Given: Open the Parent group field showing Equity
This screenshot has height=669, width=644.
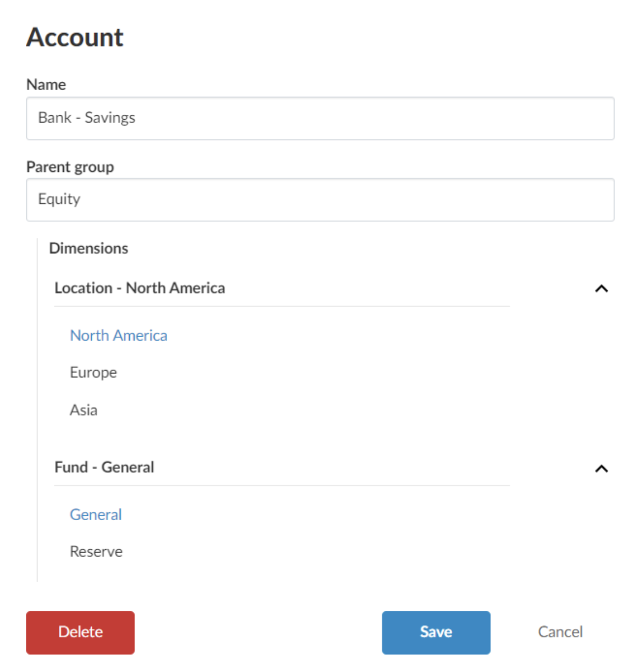Looking at the screenshot, I should click(320, 199).
